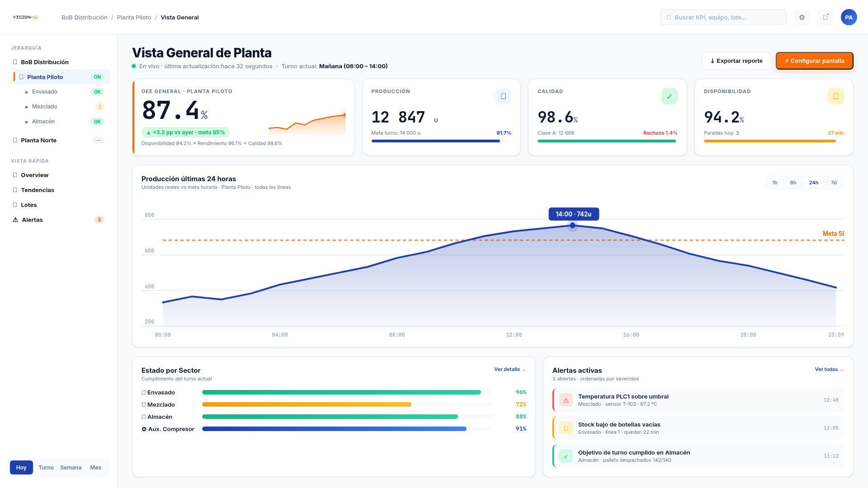Go to BoB Distribución breadcrumb
Viewport: 868px width, 488px height.
click(85, 17)
